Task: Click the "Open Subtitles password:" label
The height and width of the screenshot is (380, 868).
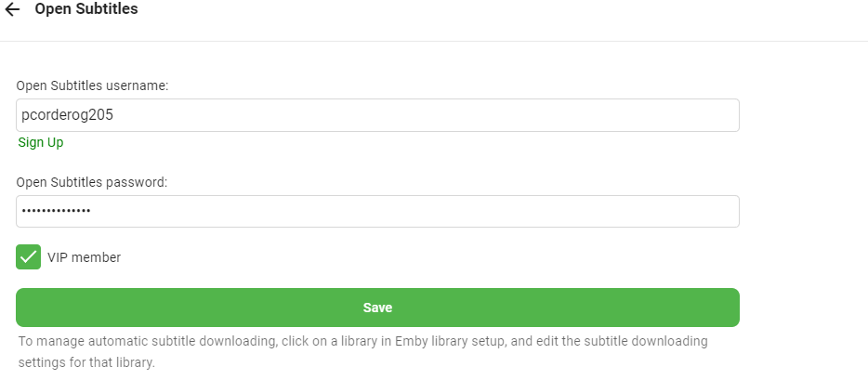Action: pos(92,182)
